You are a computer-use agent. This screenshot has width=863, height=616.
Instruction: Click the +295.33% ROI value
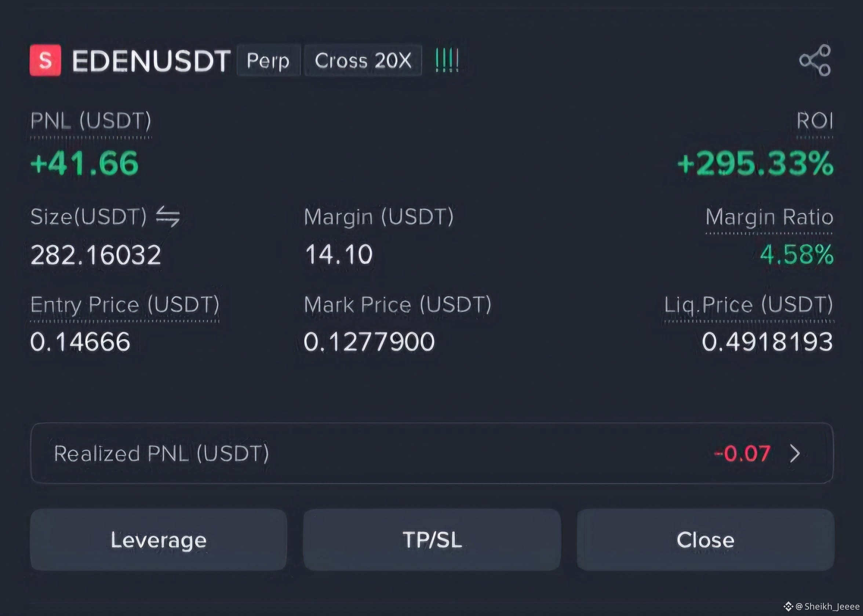pos(755,164)
